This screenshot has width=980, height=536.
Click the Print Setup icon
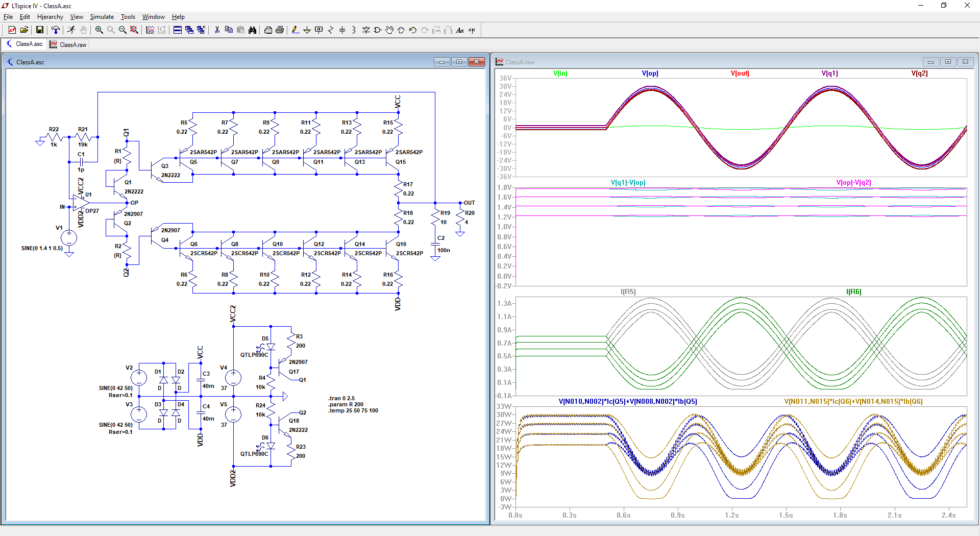point(268,30)
